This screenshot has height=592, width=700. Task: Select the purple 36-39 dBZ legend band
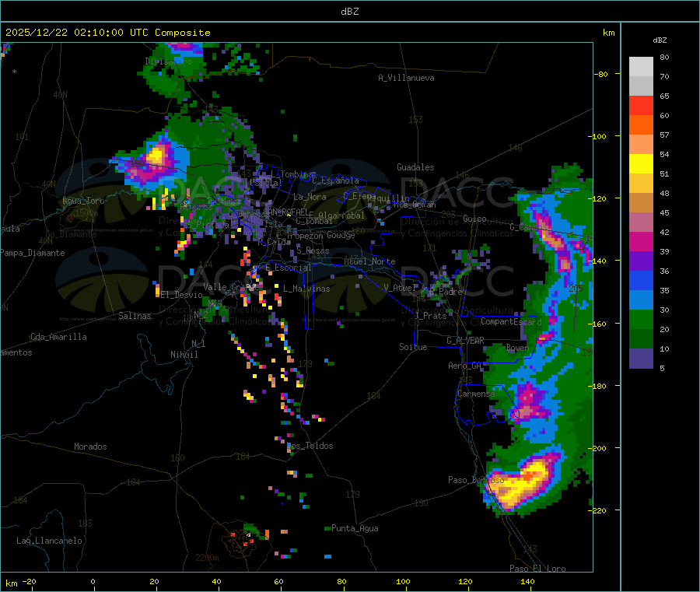point(641,261)
